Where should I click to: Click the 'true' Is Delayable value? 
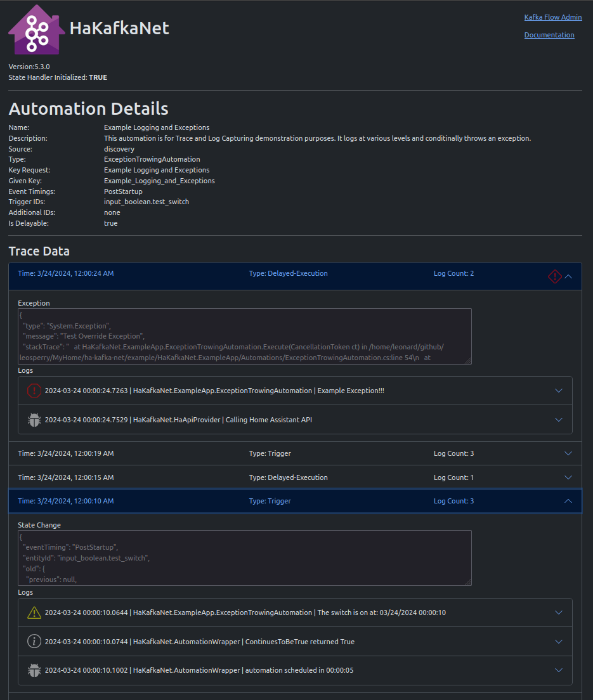click(111, 223)
